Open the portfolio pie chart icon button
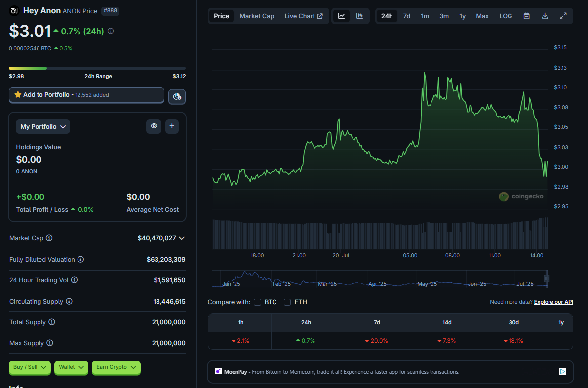Viewport: 588px width, 388px height. coord(177,97)
